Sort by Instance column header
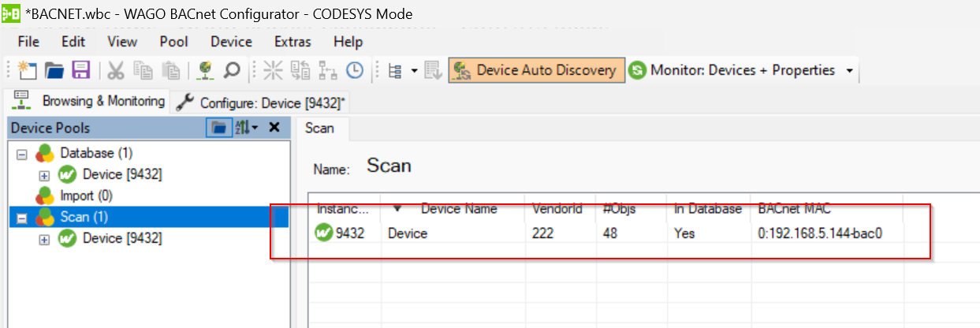980x328 pixels. (344, 209)
